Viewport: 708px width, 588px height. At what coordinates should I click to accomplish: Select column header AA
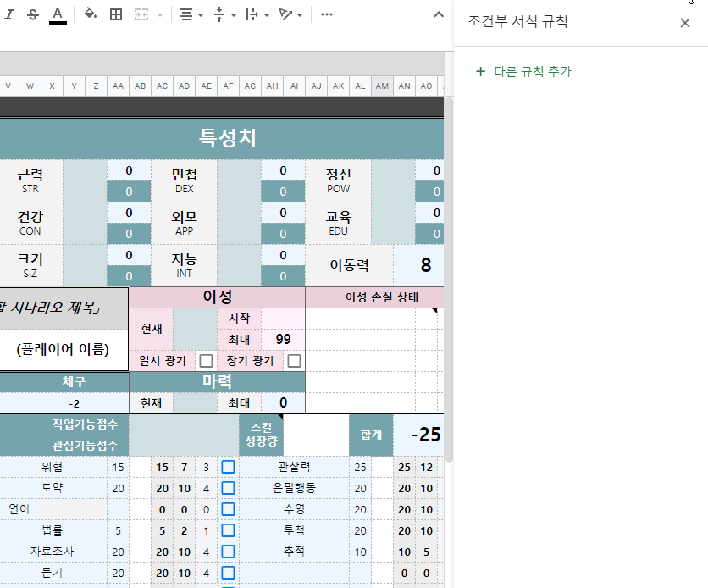coord(118,86)
